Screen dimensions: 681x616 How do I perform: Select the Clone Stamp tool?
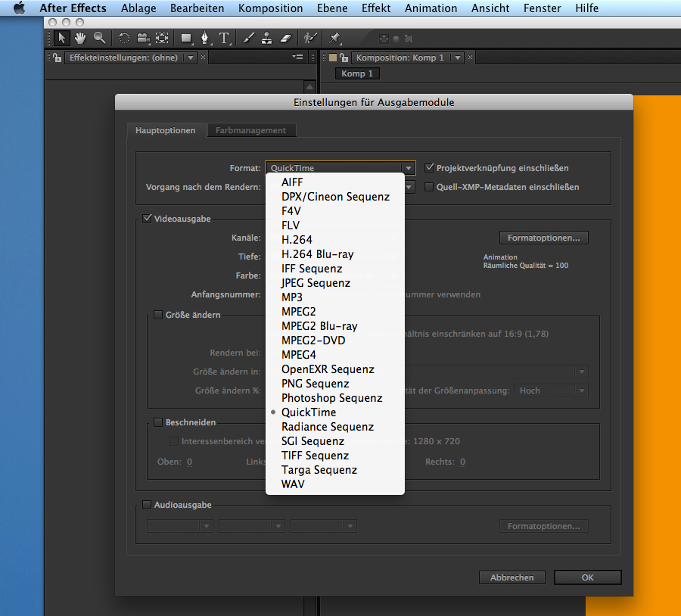(x=266, y=39)
